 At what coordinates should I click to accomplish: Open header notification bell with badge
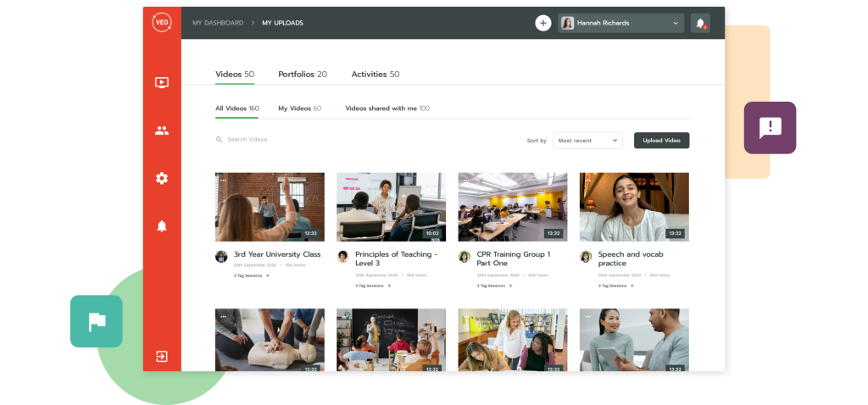(700, 23)
